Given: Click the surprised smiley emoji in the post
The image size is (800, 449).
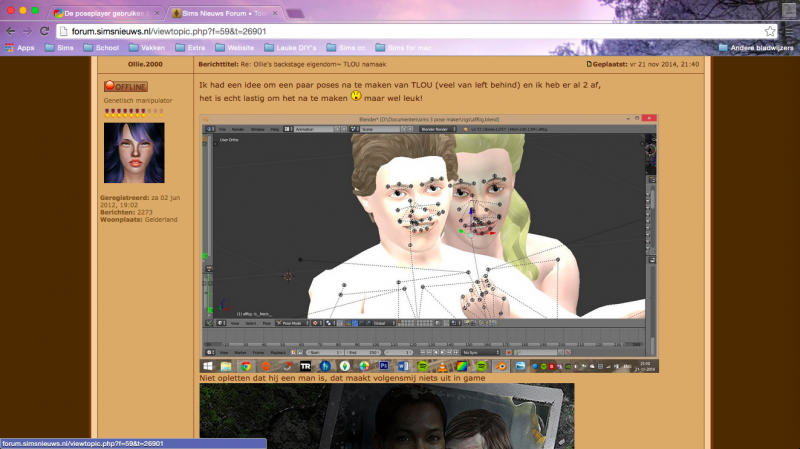Looking at the screenshot, I should point(356,95).
